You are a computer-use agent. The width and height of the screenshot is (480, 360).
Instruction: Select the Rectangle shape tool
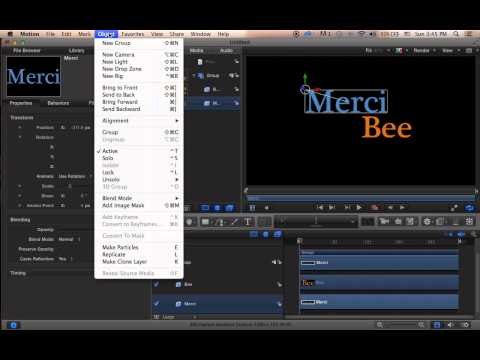pyautogui.click(x=205, y=222)
